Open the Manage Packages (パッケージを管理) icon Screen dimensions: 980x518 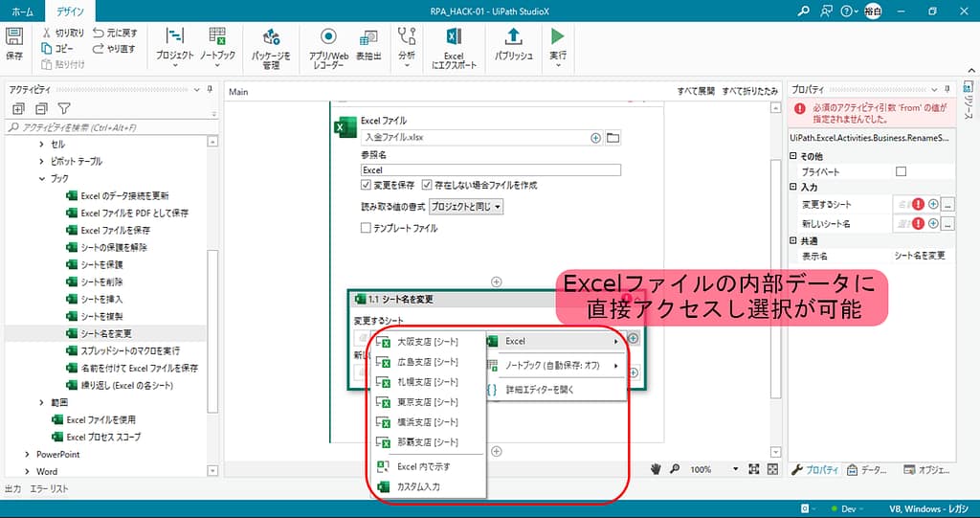tap(270, 37)
